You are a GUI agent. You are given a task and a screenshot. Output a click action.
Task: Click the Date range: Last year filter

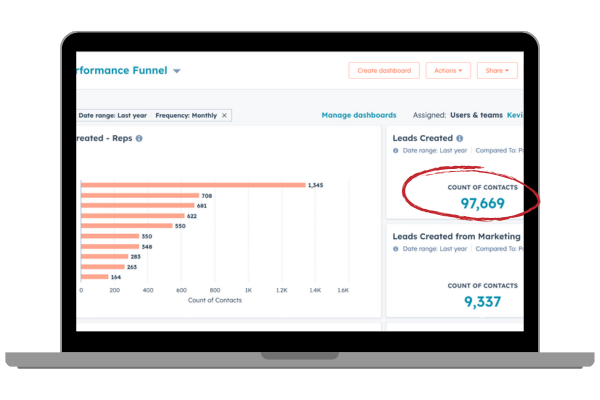(112, 115)
